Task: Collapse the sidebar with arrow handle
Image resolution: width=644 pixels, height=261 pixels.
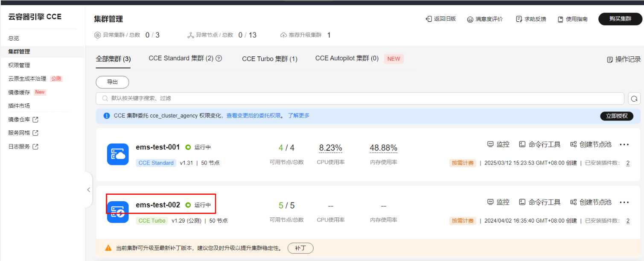Action: 88,190
